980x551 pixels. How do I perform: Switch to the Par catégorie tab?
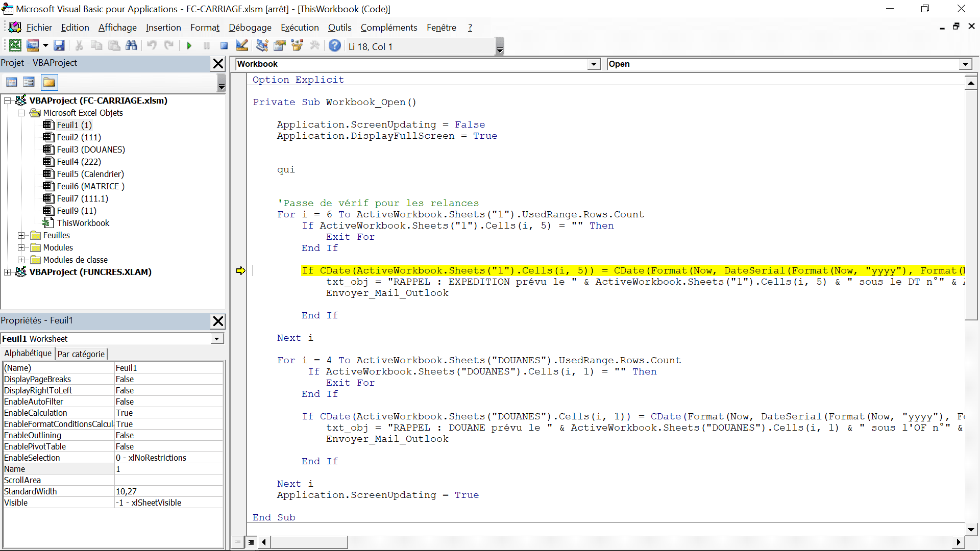[81, 354]
